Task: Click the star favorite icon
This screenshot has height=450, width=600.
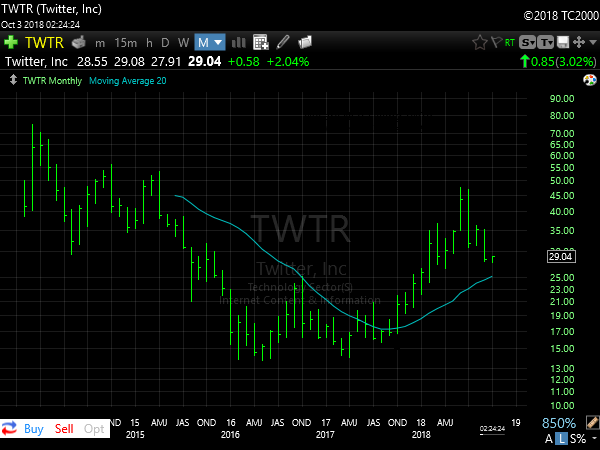Action: tap(479, 42)
